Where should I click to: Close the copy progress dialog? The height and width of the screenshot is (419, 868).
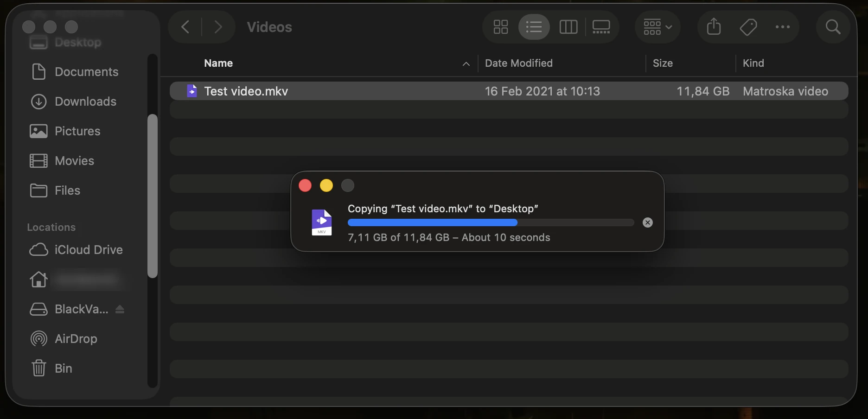coord(305,185)
